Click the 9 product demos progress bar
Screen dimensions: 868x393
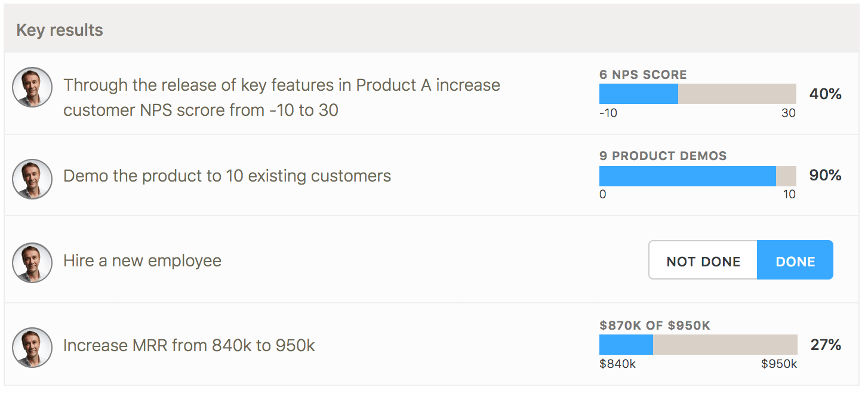click(x=698, y=176)
